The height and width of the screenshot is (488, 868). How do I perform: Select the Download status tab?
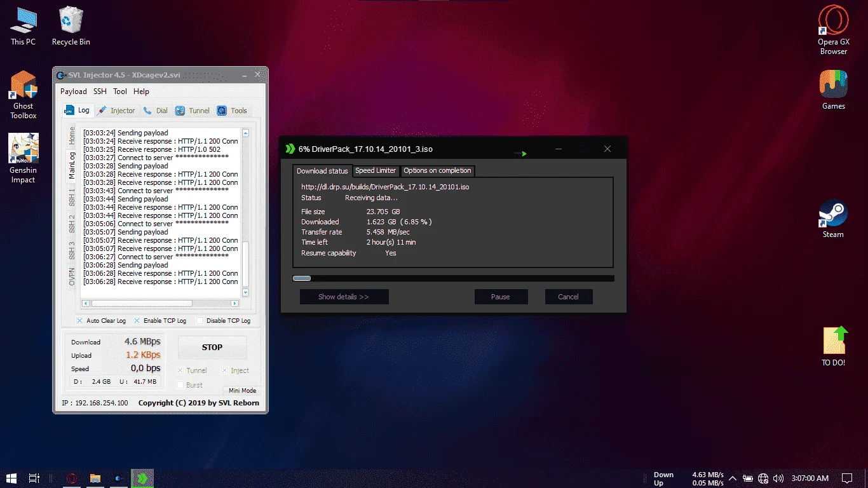pos(322,171)
